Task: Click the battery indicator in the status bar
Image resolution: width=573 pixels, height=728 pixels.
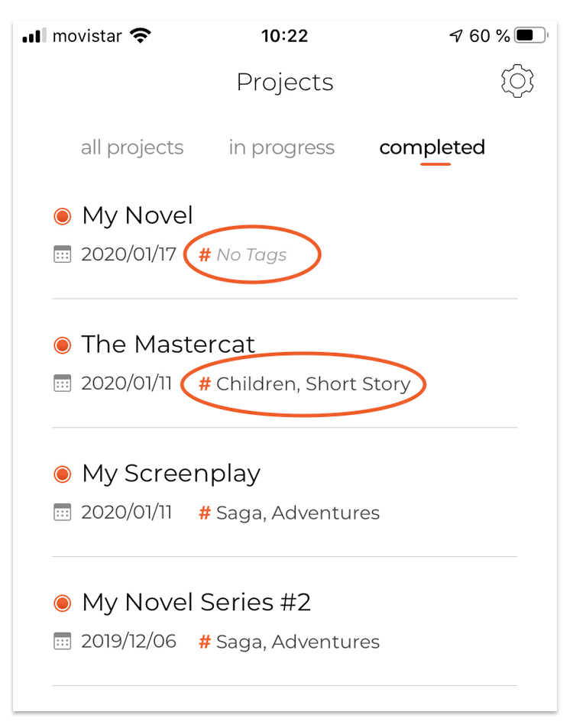Action: (x=531, y=35)
